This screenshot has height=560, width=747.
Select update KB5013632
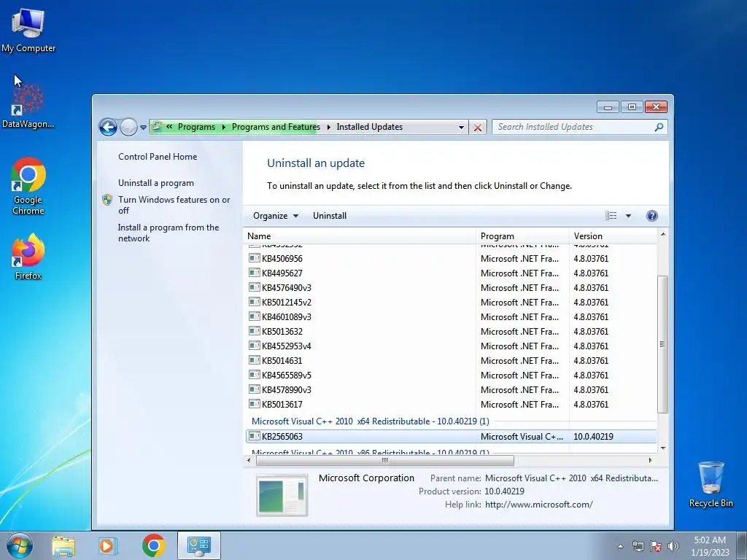click(x=451, y=332)
